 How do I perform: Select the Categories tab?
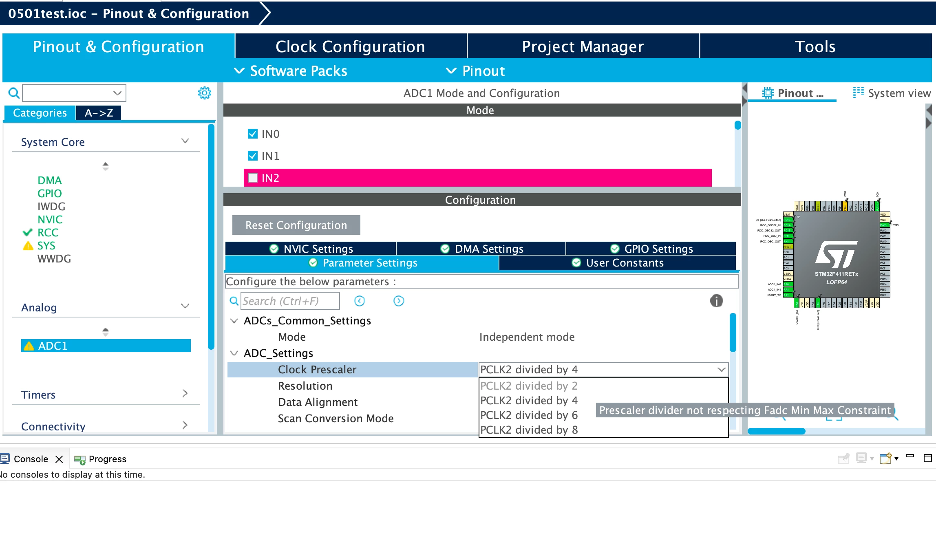[x=40, y=113]
